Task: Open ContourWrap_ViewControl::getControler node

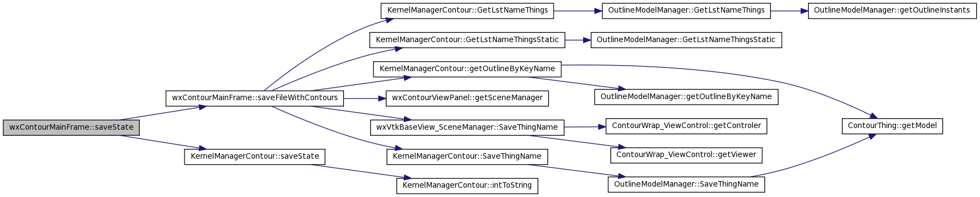Action: 686,126
